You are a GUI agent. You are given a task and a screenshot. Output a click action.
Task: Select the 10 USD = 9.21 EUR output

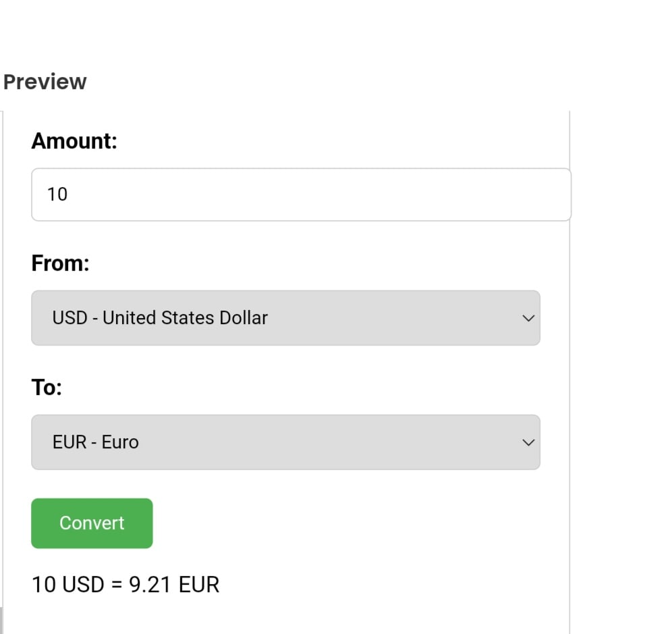coord(125,584)
